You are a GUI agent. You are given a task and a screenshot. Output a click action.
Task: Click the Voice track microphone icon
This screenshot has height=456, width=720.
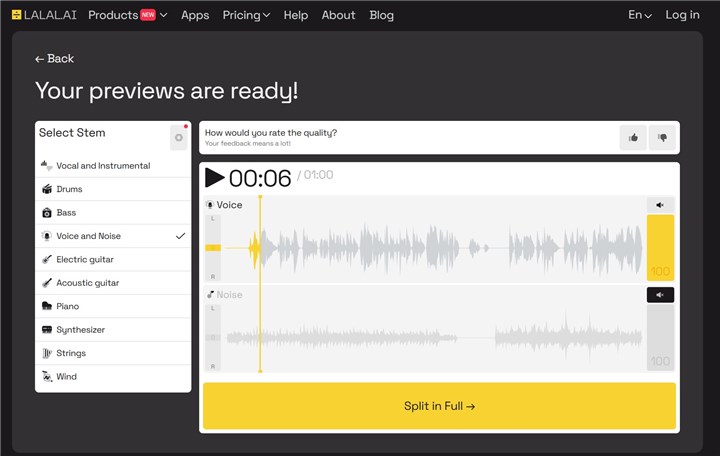pyautogui.click(x=210, y=205)
